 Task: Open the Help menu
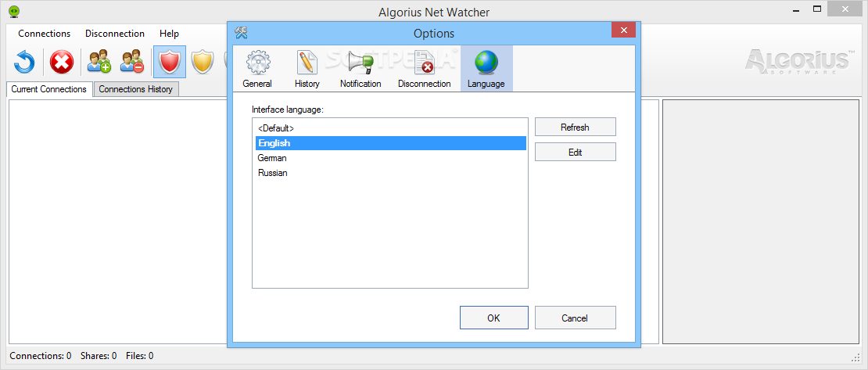170,34
